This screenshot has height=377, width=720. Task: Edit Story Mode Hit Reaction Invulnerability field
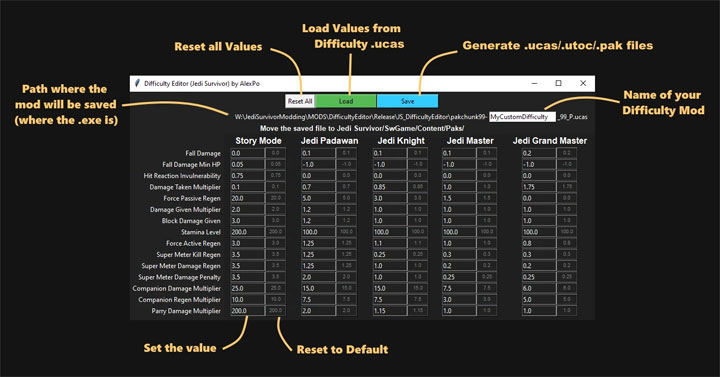pyautogui.click(x=247, y=175)
